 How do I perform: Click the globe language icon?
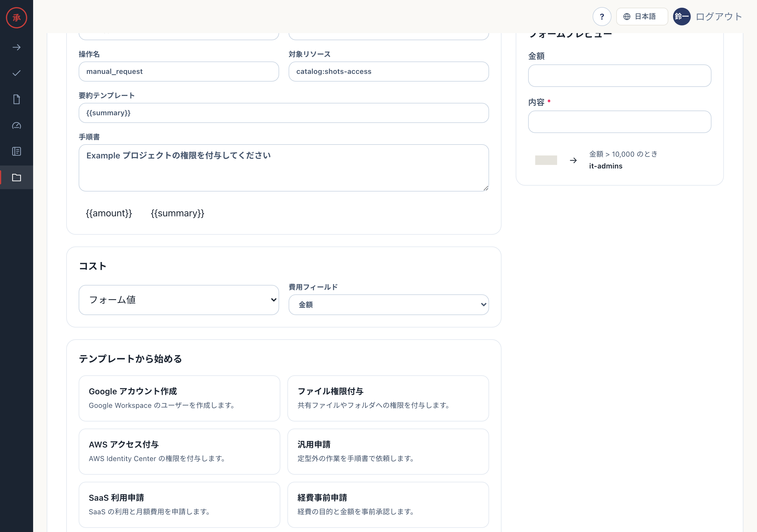pyautogui.click(x=626, y=17)
